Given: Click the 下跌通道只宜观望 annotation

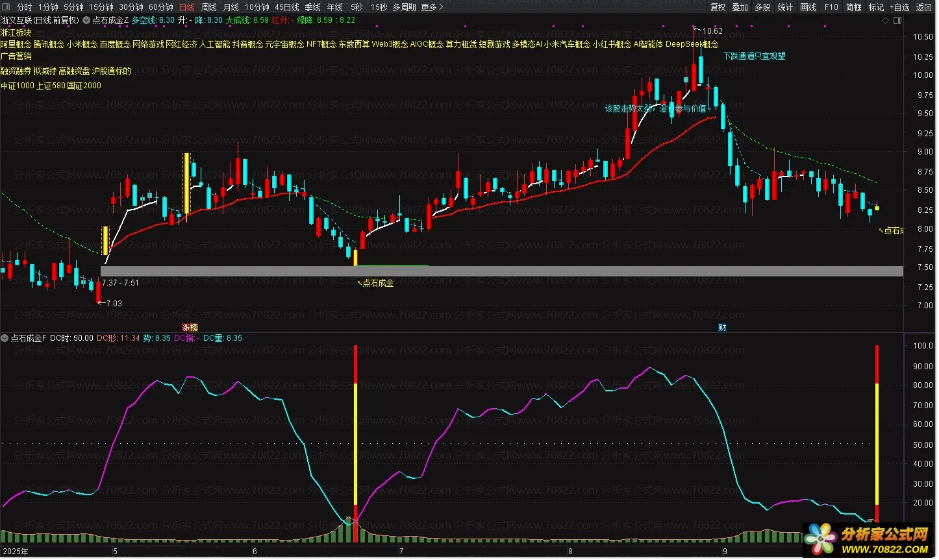Looking at the screenshot, I should pos(755,56).
